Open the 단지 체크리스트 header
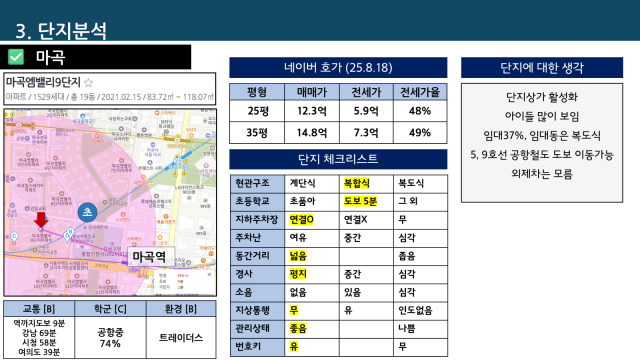The height and width of the screenshot is (360, 640). [338, 159]
